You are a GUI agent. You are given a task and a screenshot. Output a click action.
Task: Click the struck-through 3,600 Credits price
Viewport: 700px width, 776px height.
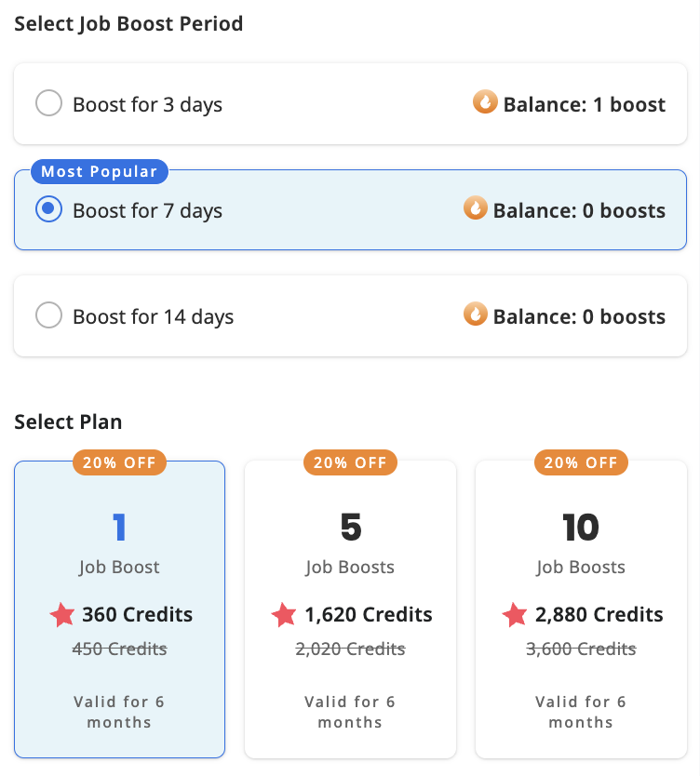pos(581,649)
